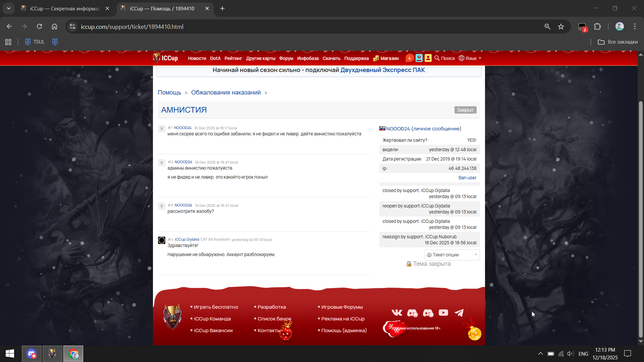Expand the Язык language dropdown
Screen dimensions: 644x362
point(470,58)
